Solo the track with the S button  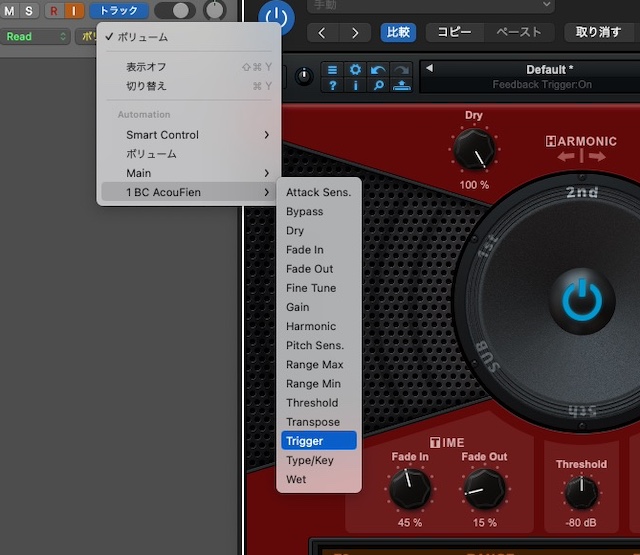click(x=28, y=11)
